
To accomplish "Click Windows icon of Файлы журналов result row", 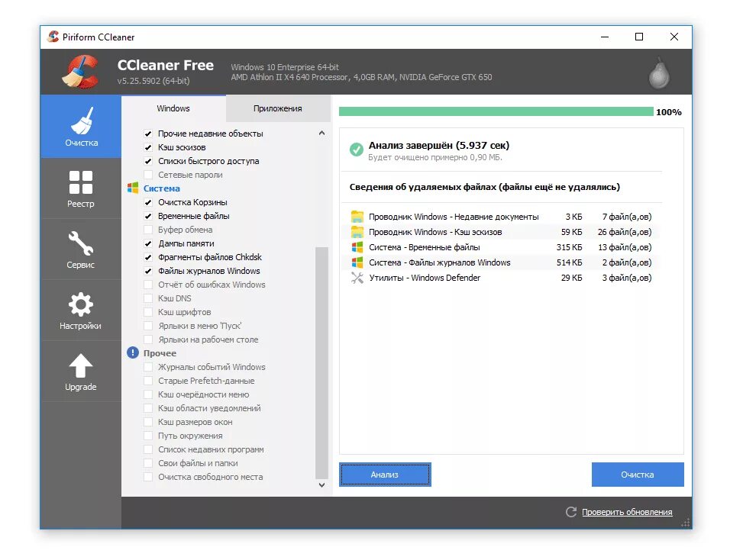I will tap(357, 262).
